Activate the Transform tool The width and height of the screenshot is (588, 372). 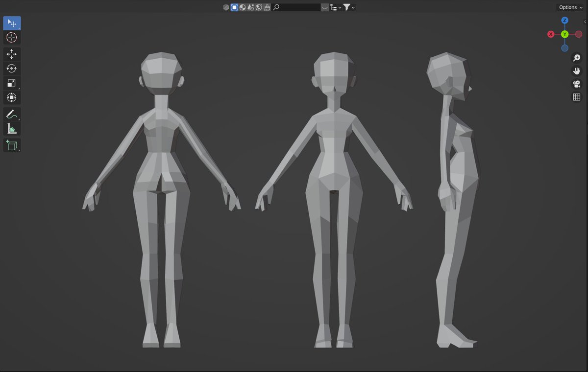pyautogui.click(x=12, y=97)
